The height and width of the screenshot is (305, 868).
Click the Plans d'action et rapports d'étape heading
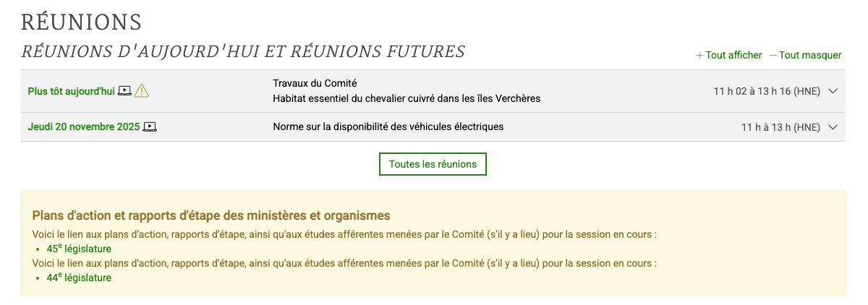[x=211, y=215]
